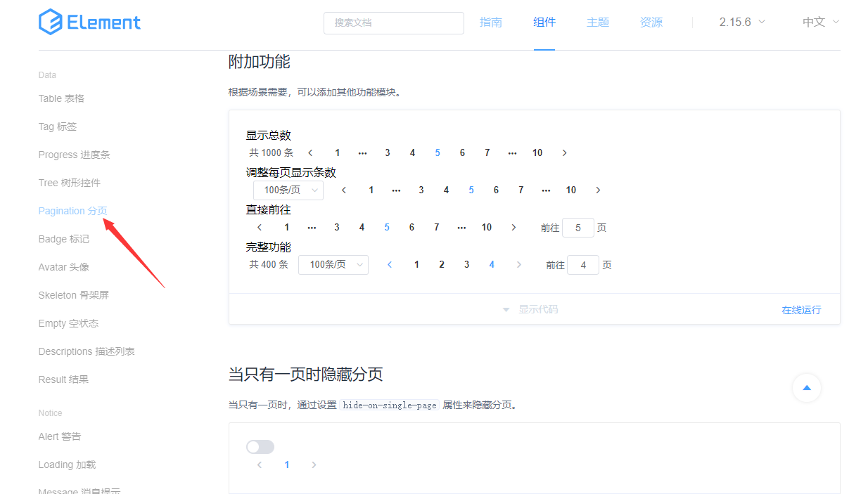Click next arrow in 调整每页显示条数 row
Screen dimensions: 868x494
[598, 190]
